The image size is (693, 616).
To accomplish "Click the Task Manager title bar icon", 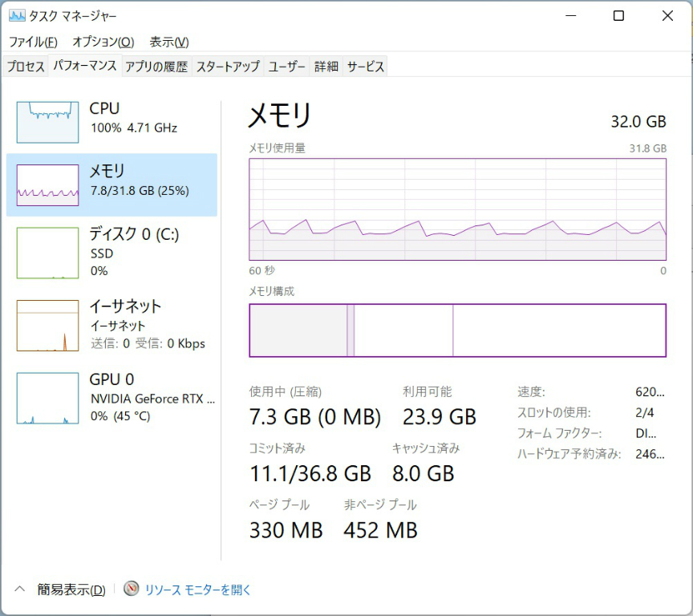I will coord(17,16).
